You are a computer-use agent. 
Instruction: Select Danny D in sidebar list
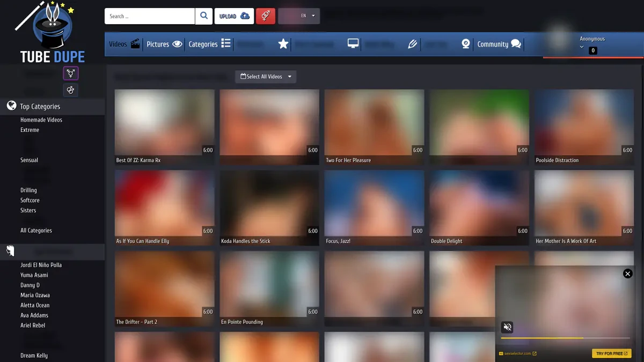pyautogui.click(x=30, y=285)
